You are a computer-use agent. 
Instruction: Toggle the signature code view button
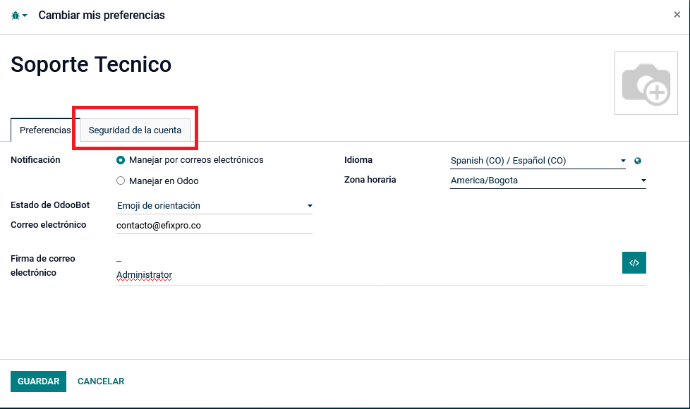click(x=633, y=262)
